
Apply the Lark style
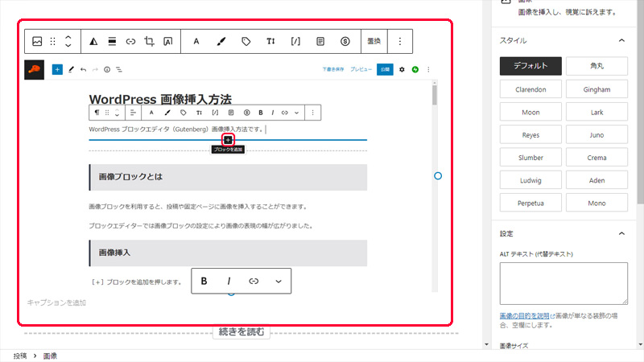tap(597, 112)
